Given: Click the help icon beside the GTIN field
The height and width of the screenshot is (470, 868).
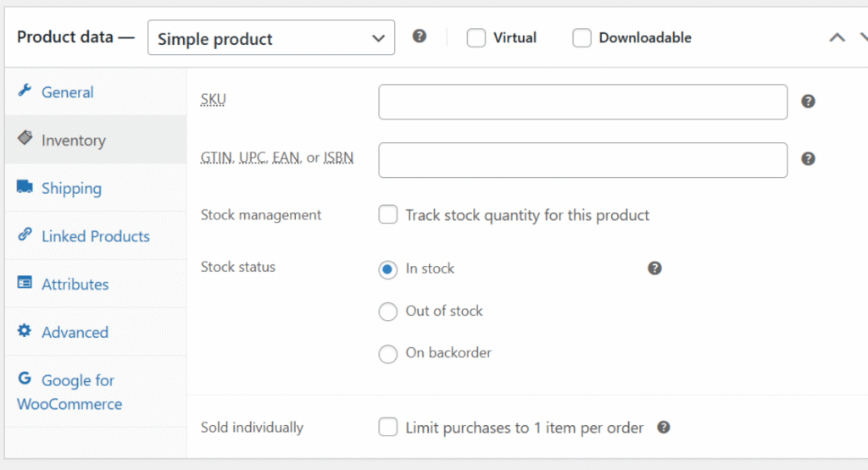Looking at the screenshot, I should coord(808,159).
